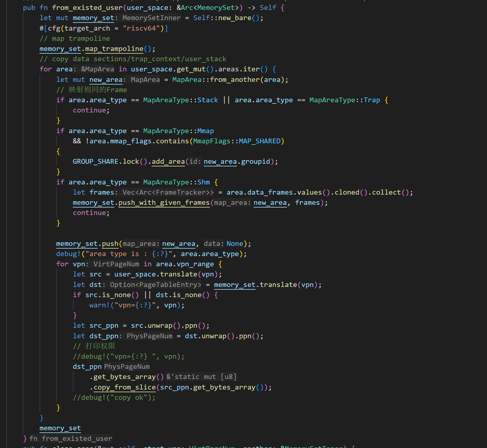
Task: Click the push_with_given_frames method name
Action: click(164, 203)
